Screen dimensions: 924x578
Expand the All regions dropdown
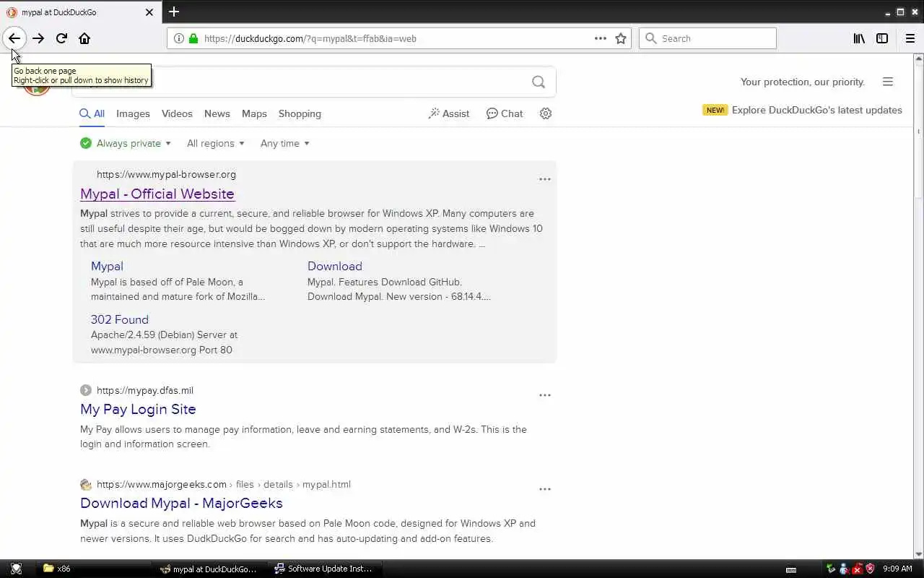click(215, 143)
